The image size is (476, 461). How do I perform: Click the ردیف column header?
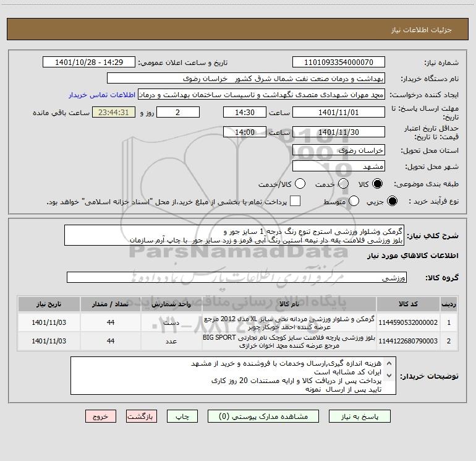point(449,304)
